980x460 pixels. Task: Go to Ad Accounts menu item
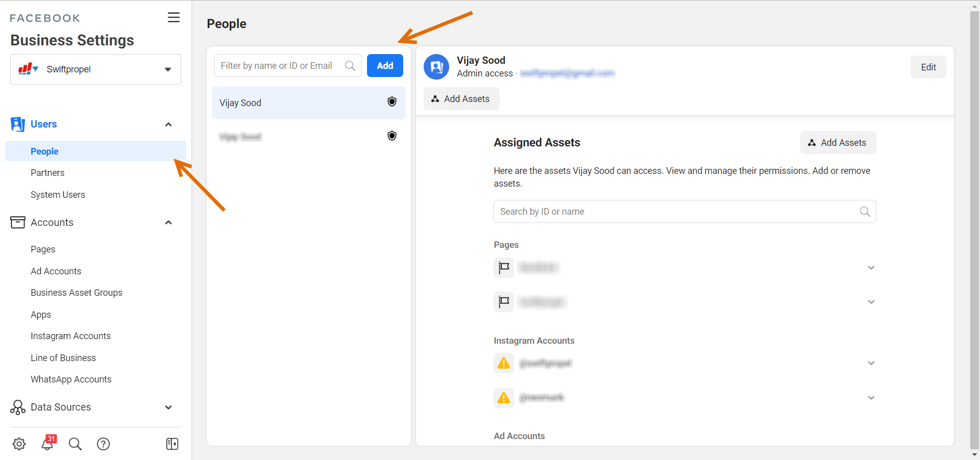(x=56, y=271)
